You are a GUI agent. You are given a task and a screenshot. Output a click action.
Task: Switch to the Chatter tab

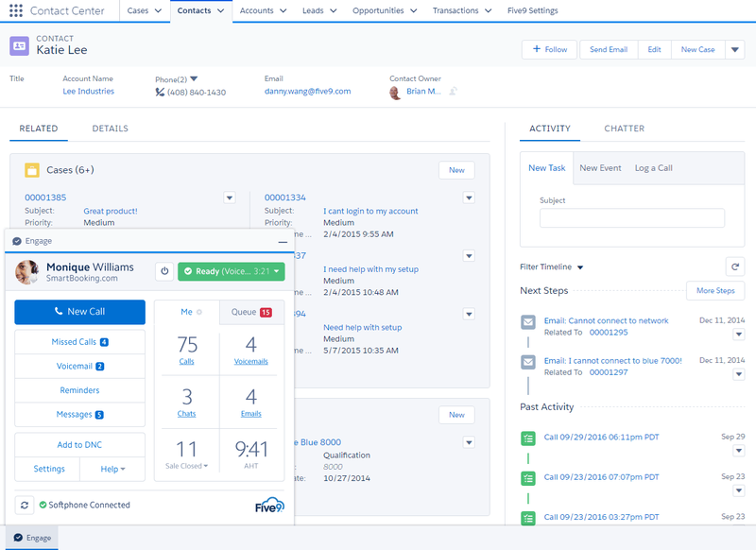pyautogui.click(x=625, y=129)
